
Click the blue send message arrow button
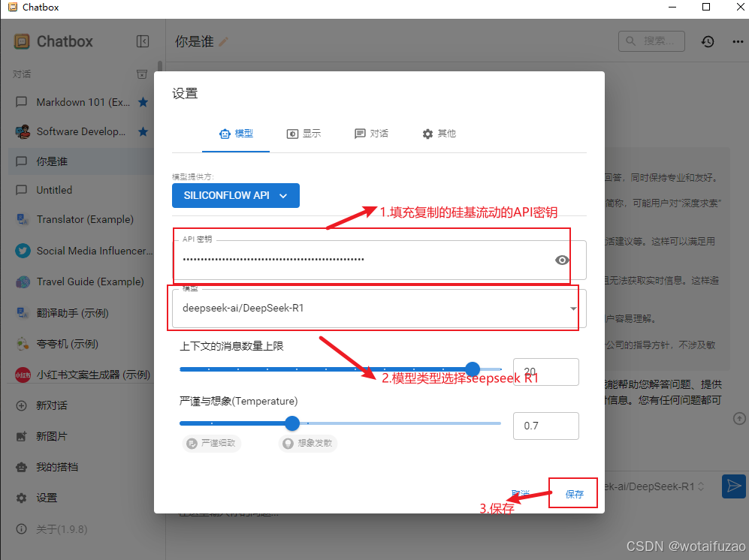coord(734,486)
